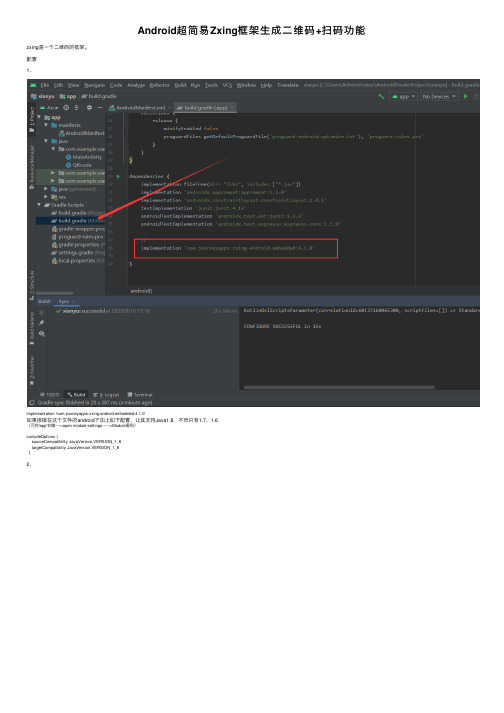504x713 pixels.
Task: Click the 'Gradle sync finished' status message
Action: tap(95, 402)
